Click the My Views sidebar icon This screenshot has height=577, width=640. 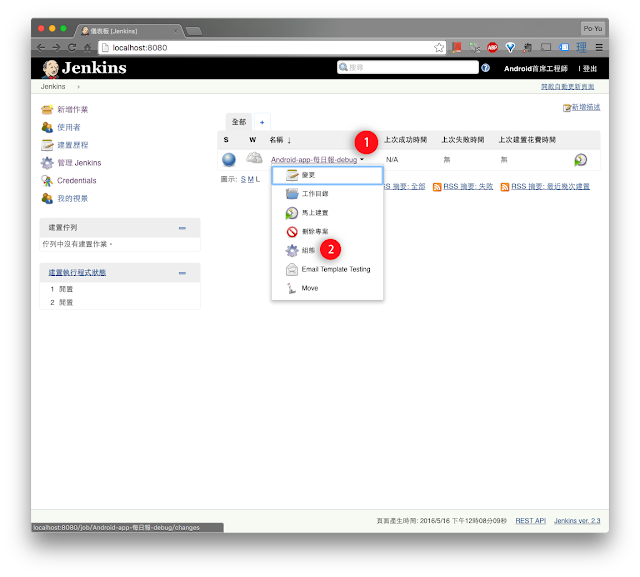pos(47,198)
